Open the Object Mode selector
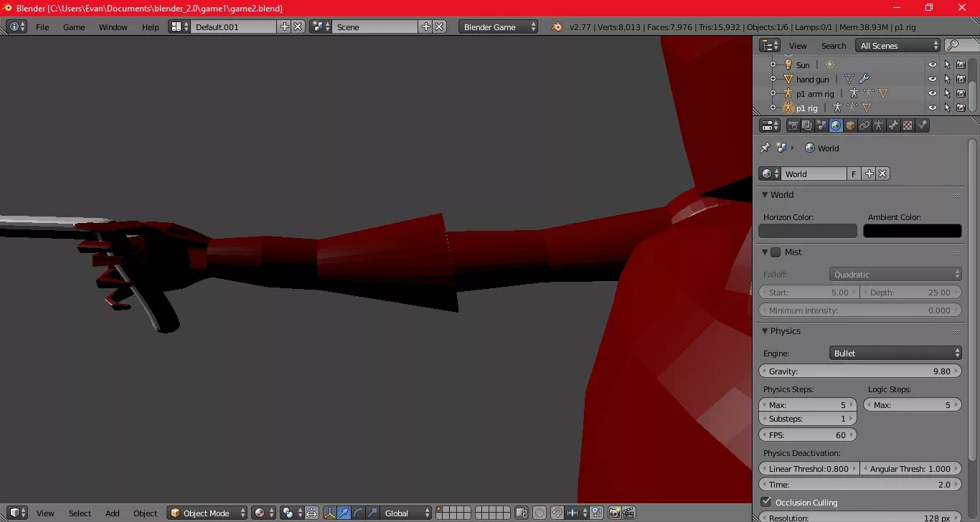The width and height of the screenshot is (980, 522). pyautogui.click(x=207, y=513)
